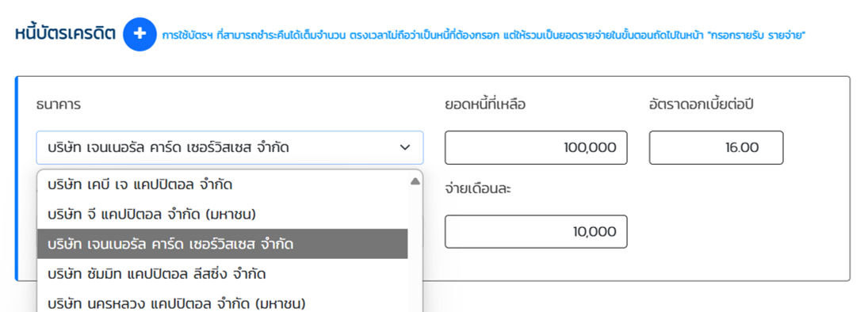The image size is (868, 312).
Task: Focus the ยอดหนี้ที่เหลือ field showing 100,000
Action: pos(536,148)
